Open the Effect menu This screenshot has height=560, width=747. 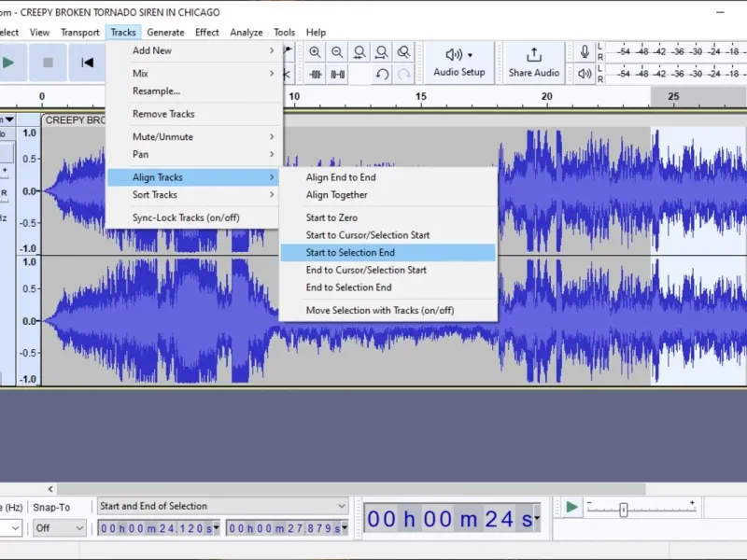(x=206, y=33)
